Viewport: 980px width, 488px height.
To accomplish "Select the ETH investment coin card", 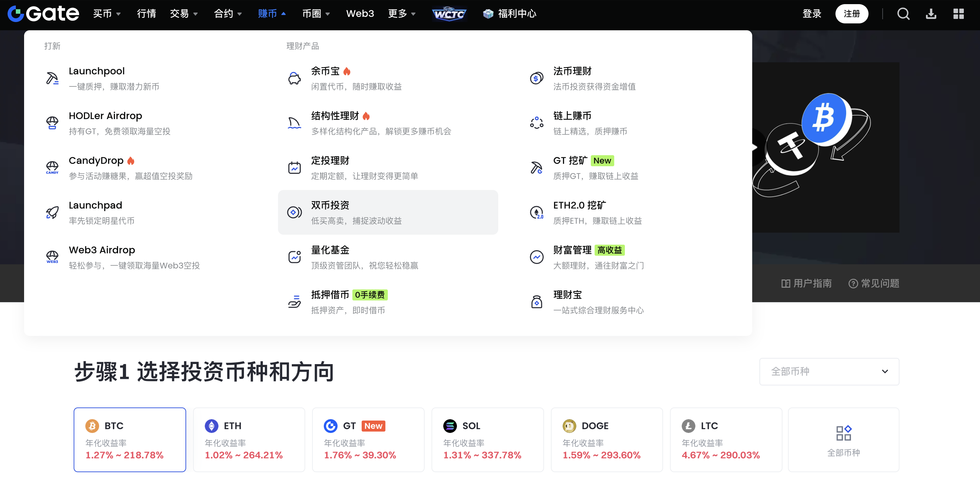I will pos(249,440).
